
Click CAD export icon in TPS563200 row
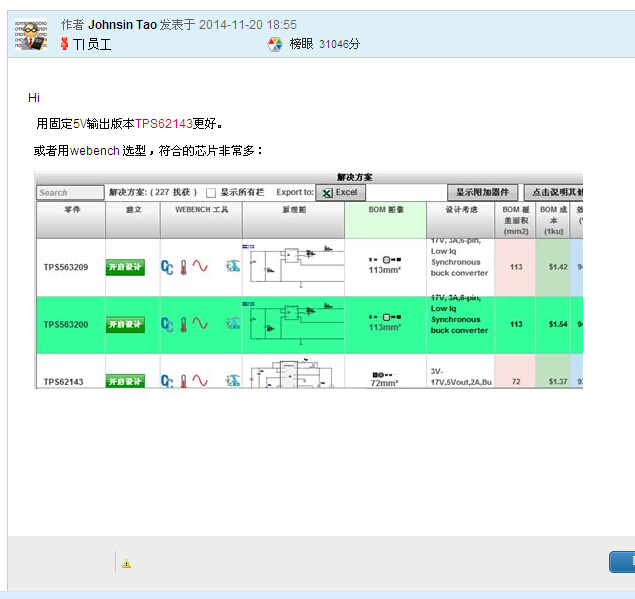coord(233,323)
